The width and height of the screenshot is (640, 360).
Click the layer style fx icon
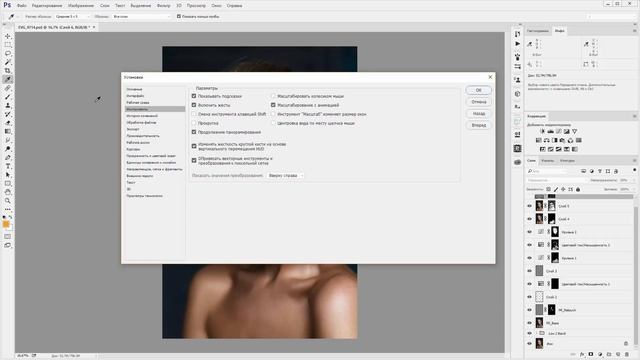click(x=582, y=354)
